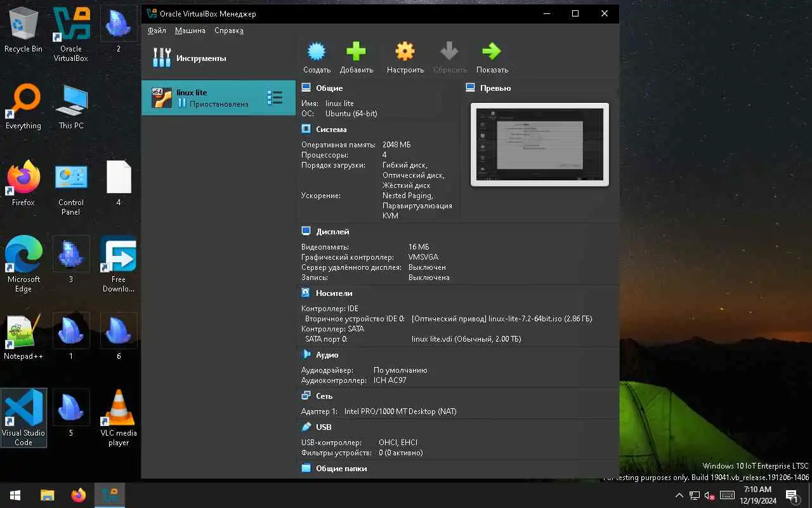Viewport: 812px width, 508px height.
Task: Open File Explorer from the taskbar
Action: coord(47,495)
